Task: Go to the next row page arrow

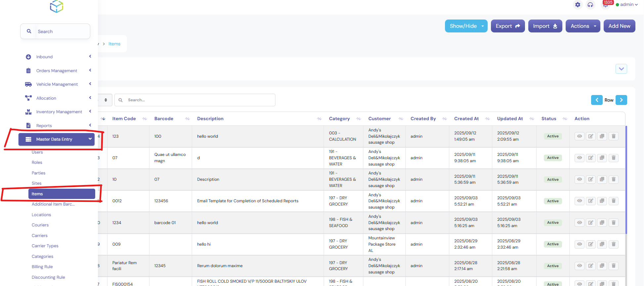Action: 621,100
